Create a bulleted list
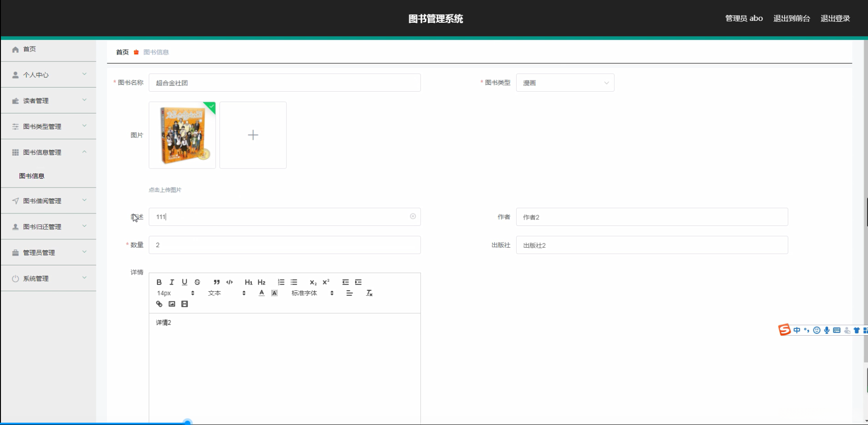Viewport: 868px width, 425px height. coord(293,282)
